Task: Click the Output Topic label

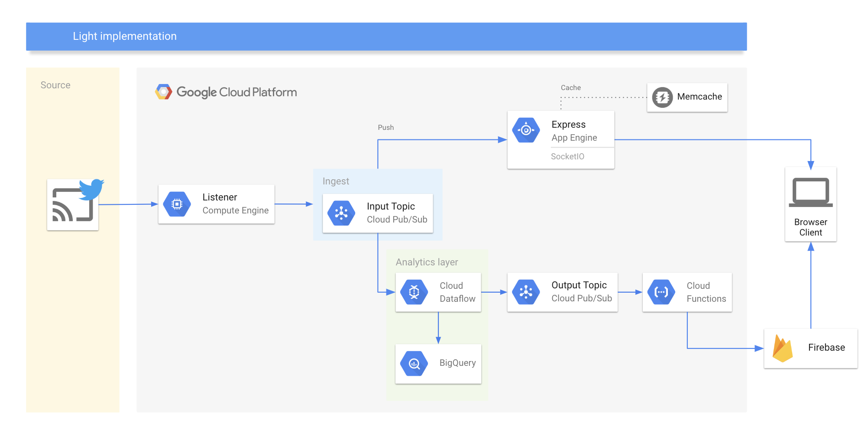Action: pyautogui.click(x=579, y=285)
